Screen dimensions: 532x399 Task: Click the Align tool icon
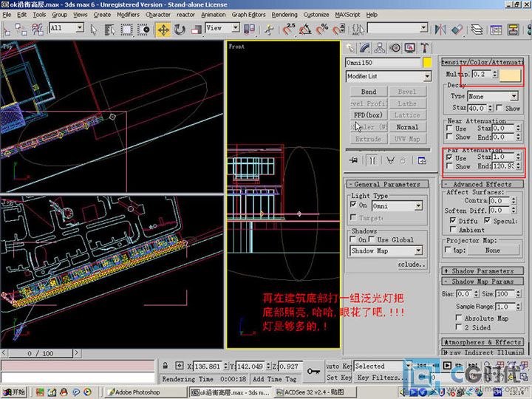(x=457, y=30)
